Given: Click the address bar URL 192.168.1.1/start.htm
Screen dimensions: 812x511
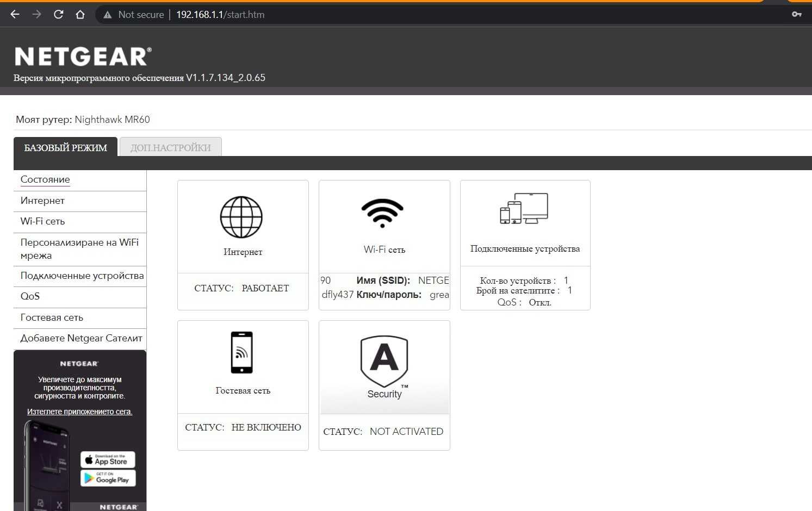Looking at the screenshot, I should (220, 15).
